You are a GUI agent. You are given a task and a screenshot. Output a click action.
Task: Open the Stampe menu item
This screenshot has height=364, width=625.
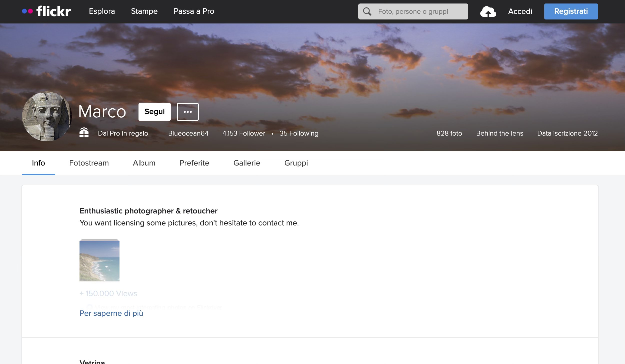coord(144,11)
